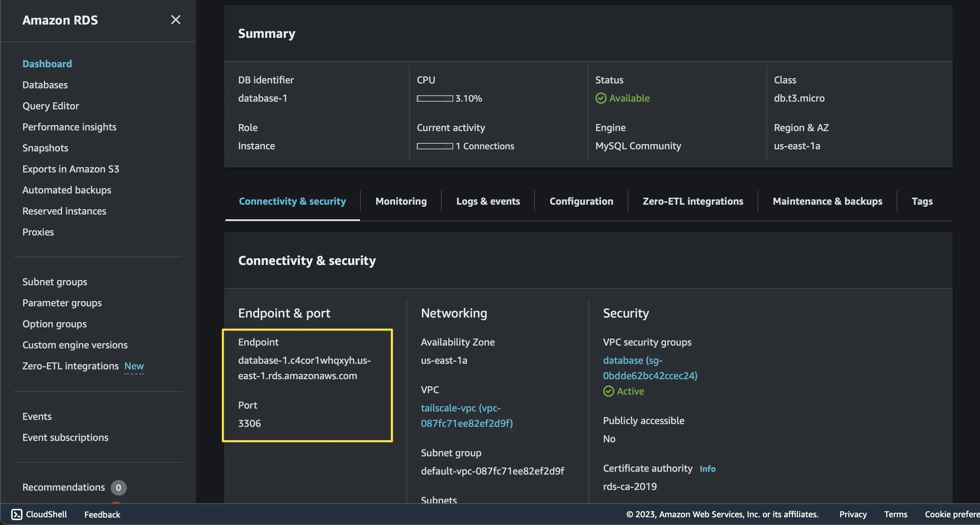
Task: Open the database security group link
Action: pos(650,368)
